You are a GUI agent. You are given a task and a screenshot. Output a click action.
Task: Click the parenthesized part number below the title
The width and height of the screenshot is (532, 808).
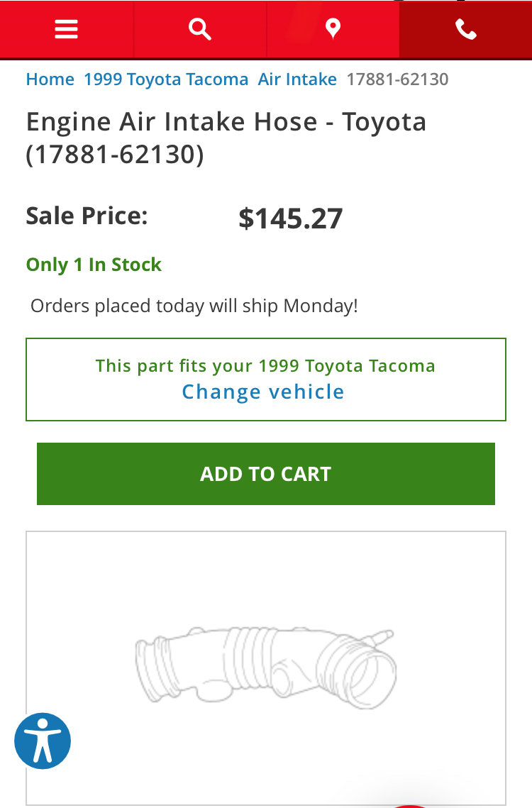tap(115, 154)
